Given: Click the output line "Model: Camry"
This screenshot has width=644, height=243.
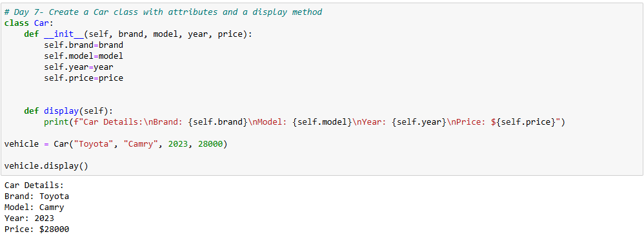Looking at the screenshot, I should pos(34,207).
